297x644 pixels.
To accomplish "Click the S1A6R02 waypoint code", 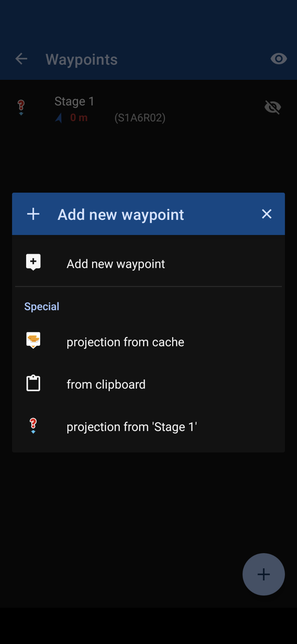I will tap(140, 118).
